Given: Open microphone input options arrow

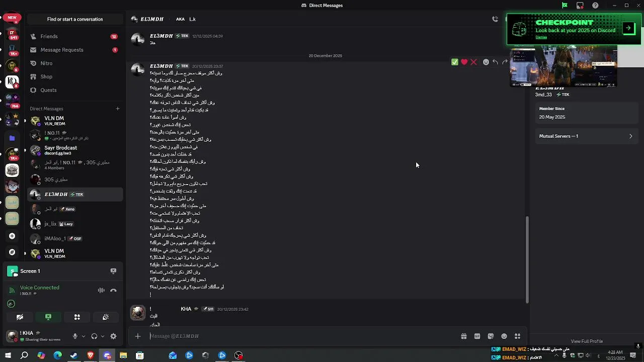Looking at the screenshot, I should [84, 336].
